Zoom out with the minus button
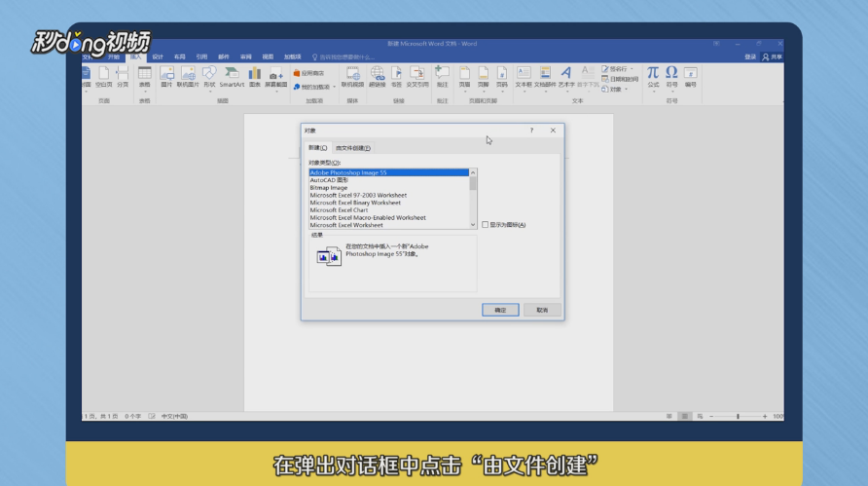 point(711,416)
